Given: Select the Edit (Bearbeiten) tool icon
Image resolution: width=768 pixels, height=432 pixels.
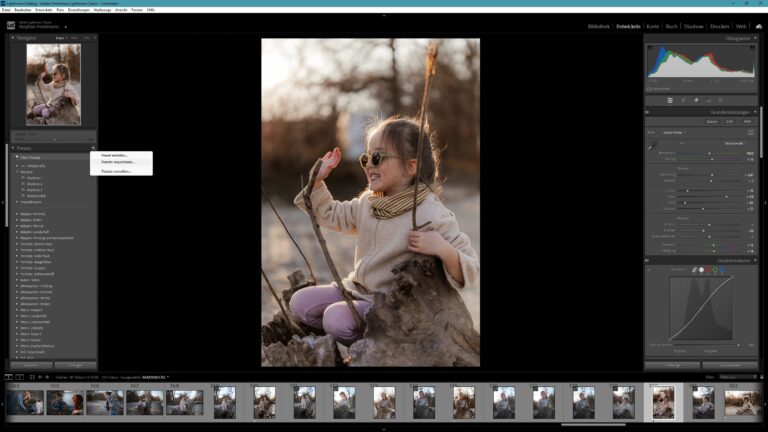Looking at the screenshot, I should click(670, 100).
